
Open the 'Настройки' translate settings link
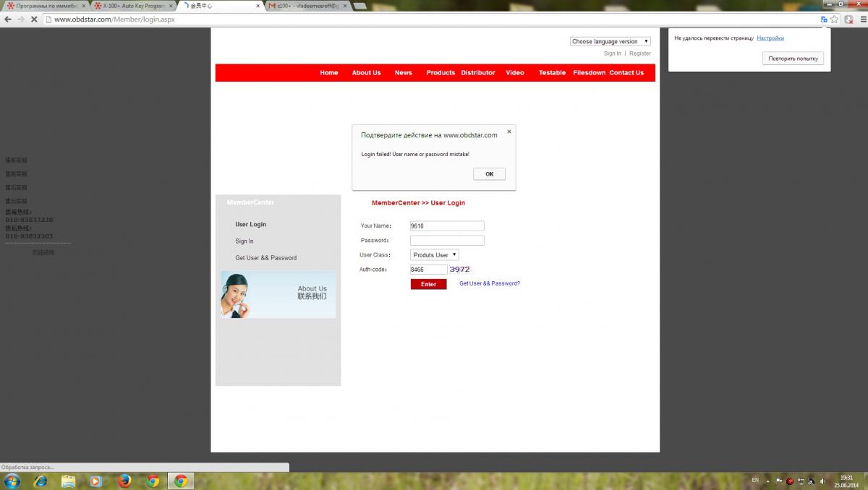(770, 38)
